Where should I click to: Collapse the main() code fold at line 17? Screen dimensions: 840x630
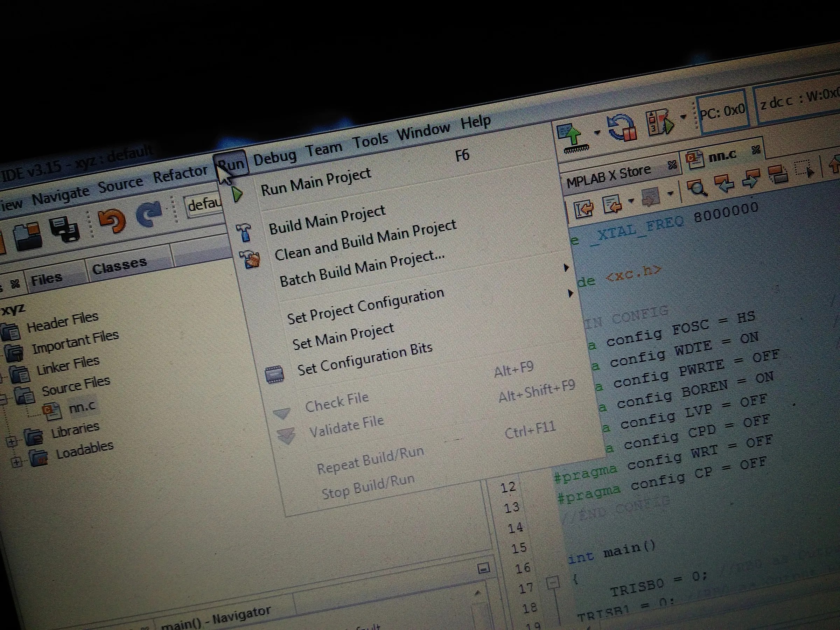[x=553, y=582]
